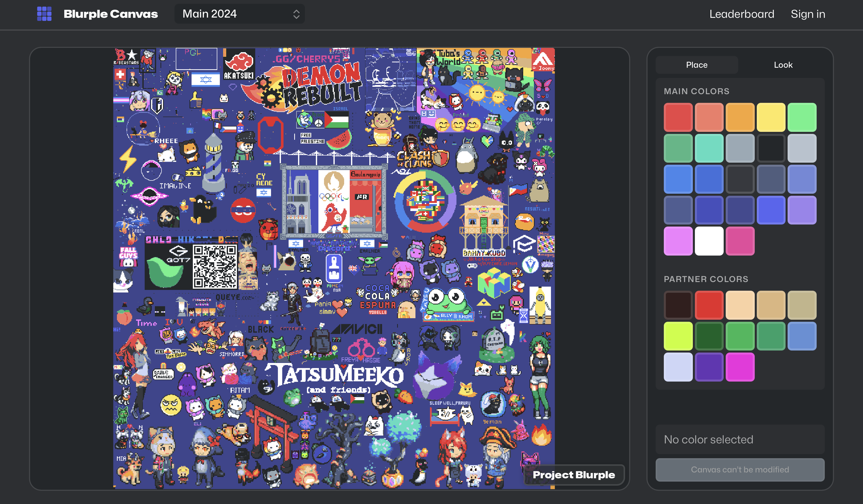Select the lime yellow-green partner color swatch

tap(678, 336)
